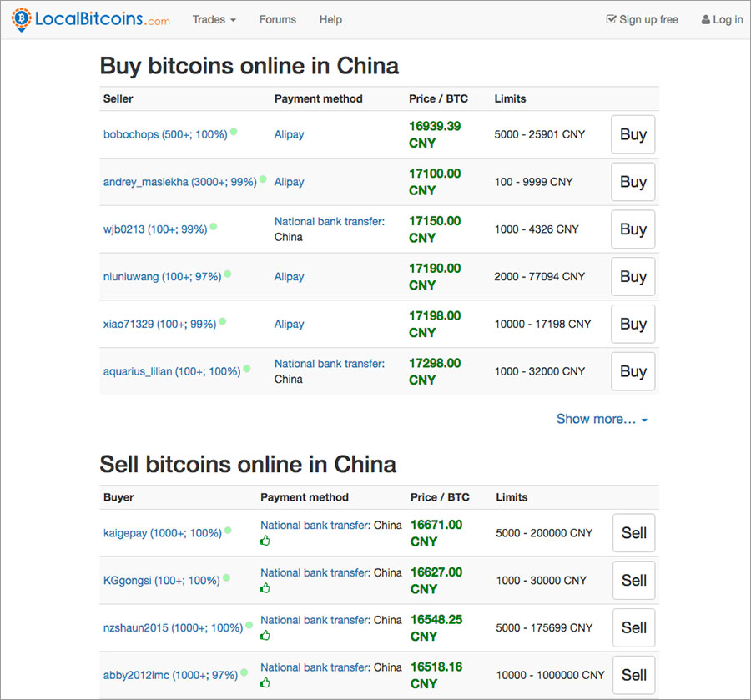Click Alipay link in xiao71329 row
Viewport: 751px width, 700px height.
[x=290, y=325]
